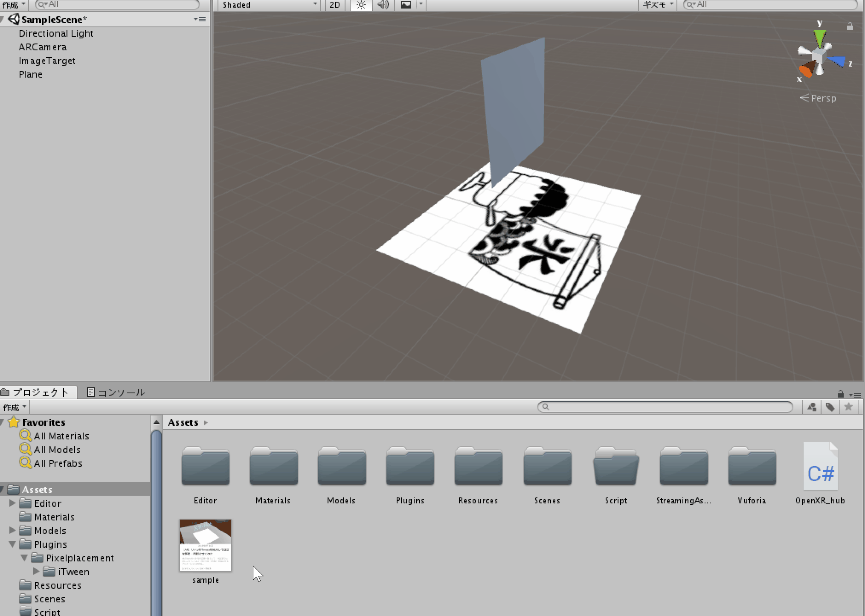This screenshot has width=865, height=616.
Task: Click the search-by-label icon in Project toolbar
Action: pos(830,407)
